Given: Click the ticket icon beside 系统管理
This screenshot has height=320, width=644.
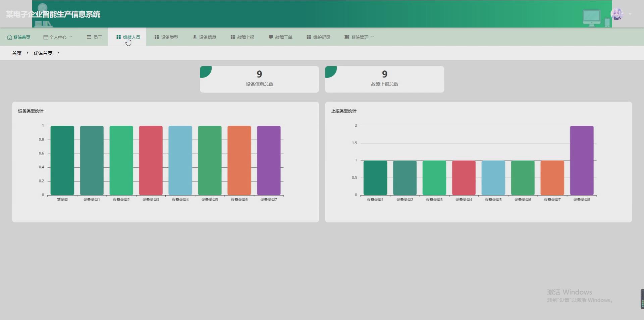Looking at the screenshot, I should 347,37.
